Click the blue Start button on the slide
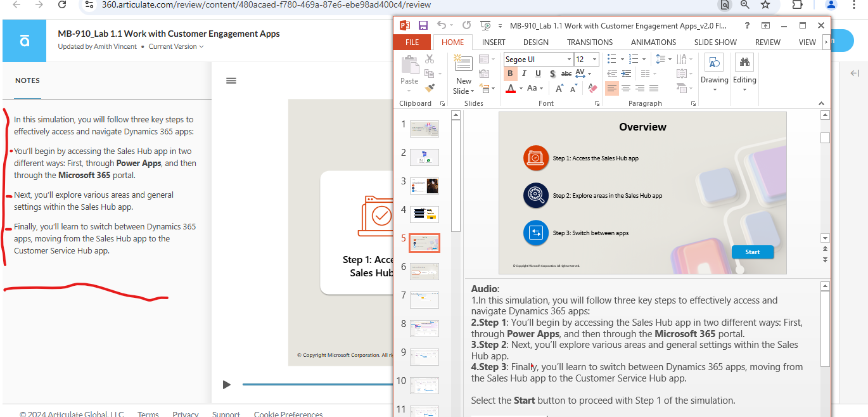 click(753, 252)
